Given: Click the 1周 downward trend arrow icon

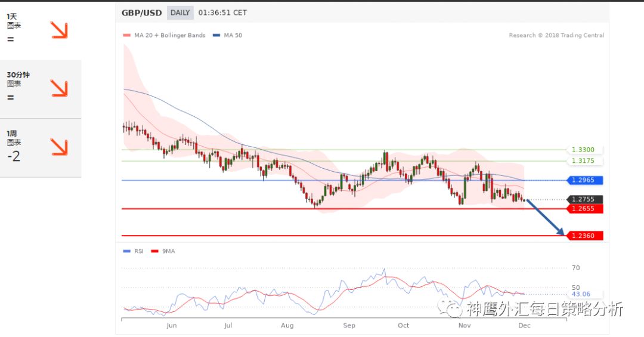Looking at the screenshot, I should (59, 147).
